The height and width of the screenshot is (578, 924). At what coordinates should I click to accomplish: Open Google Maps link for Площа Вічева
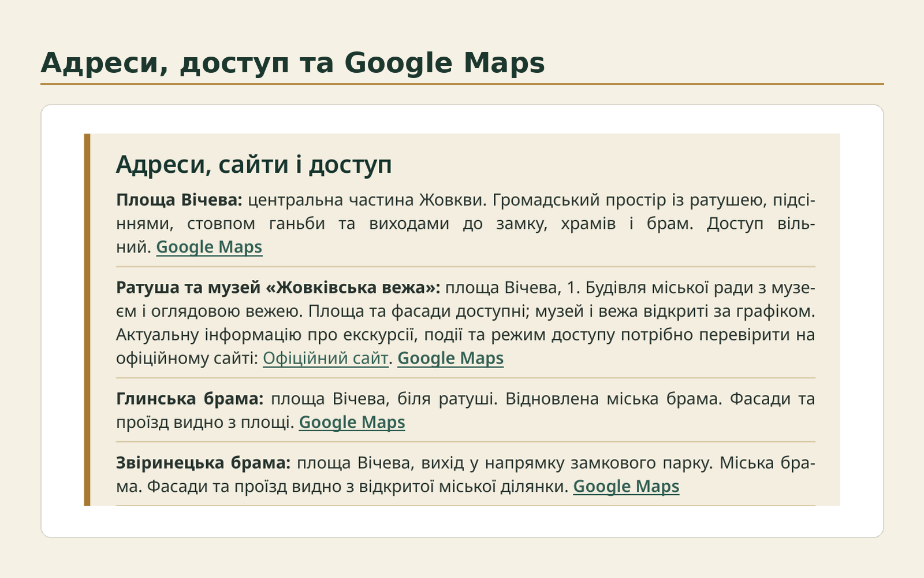(x=209, y=247)
